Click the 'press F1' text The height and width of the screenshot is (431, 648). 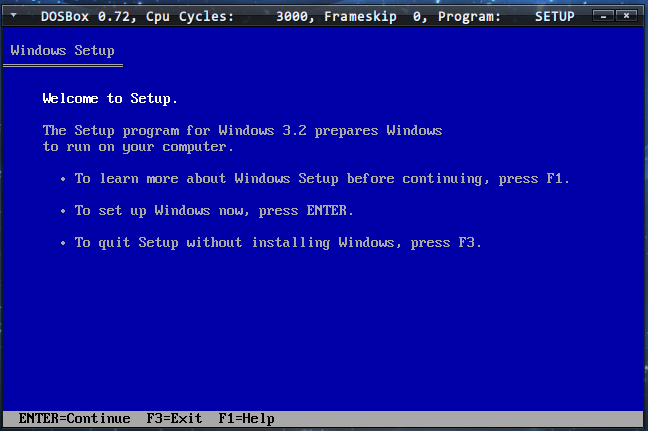(534, 179)
